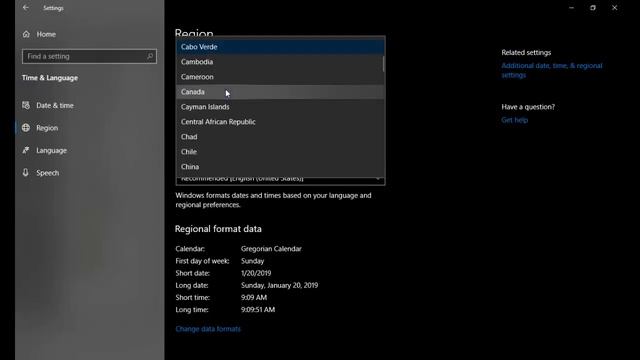
Task: Choose Cambodia from the list
Action: (280, 62)
